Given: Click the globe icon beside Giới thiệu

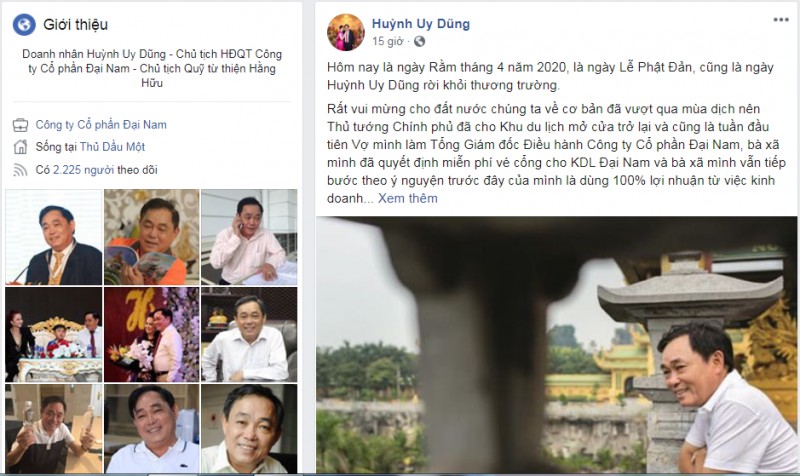Looking at the screenshot, I should [x=24, y=24].
